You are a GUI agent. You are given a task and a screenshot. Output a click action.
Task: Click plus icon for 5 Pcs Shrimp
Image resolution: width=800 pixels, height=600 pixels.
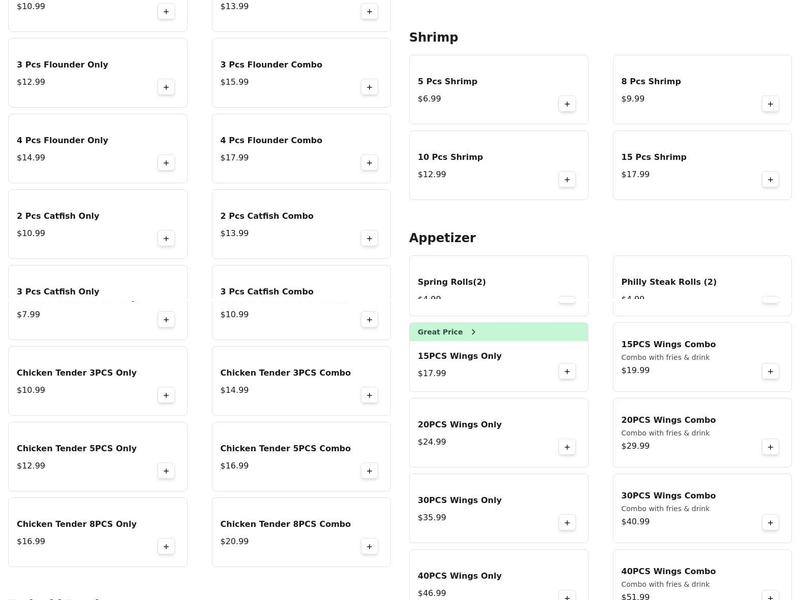pos(567,104)
